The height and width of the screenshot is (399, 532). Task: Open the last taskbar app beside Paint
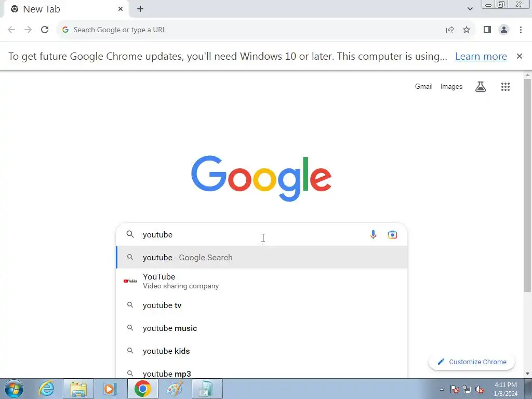point(207,389)
